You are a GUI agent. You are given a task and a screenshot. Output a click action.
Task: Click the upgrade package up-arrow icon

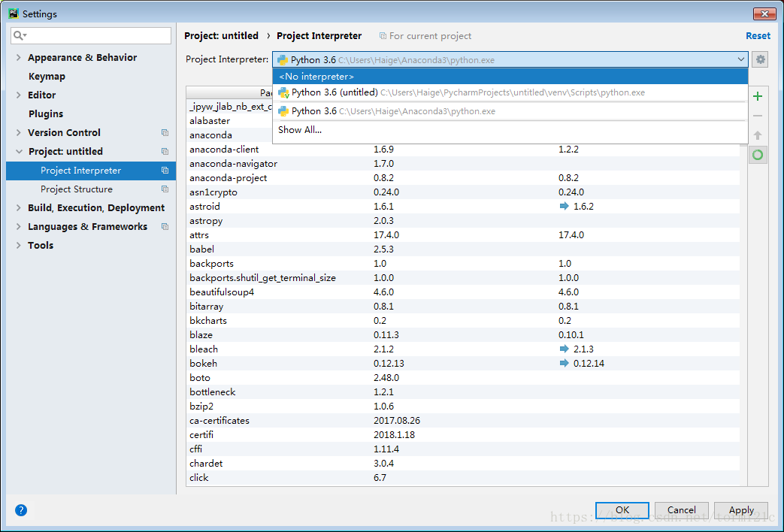(758, 135)
